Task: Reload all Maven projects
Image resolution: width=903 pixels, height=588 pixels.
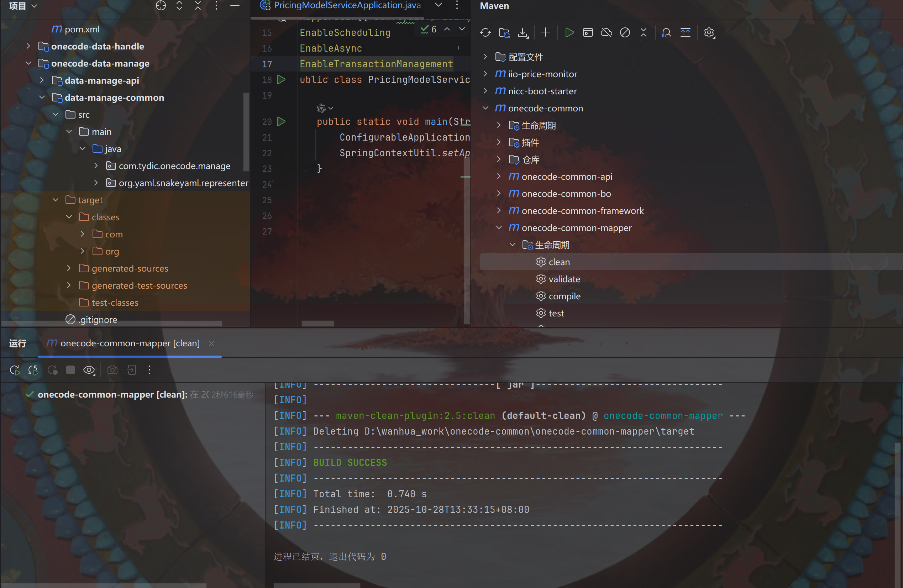Action: [485, 33]
